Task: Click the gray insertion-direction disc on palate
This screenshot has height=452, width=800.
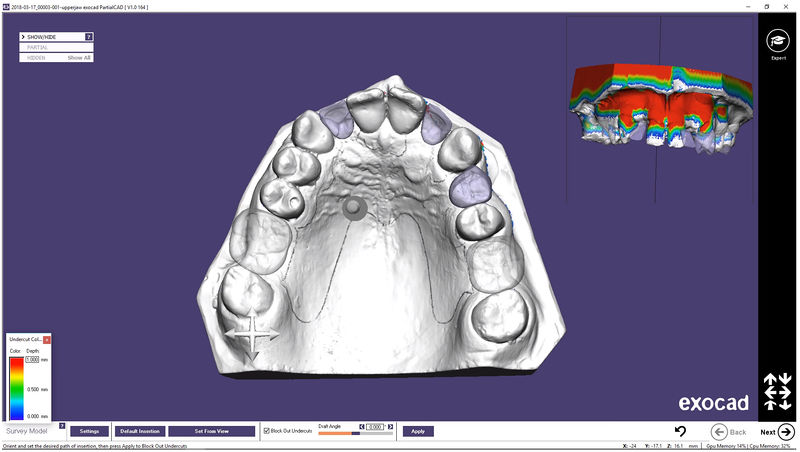Action: point(354,208)
